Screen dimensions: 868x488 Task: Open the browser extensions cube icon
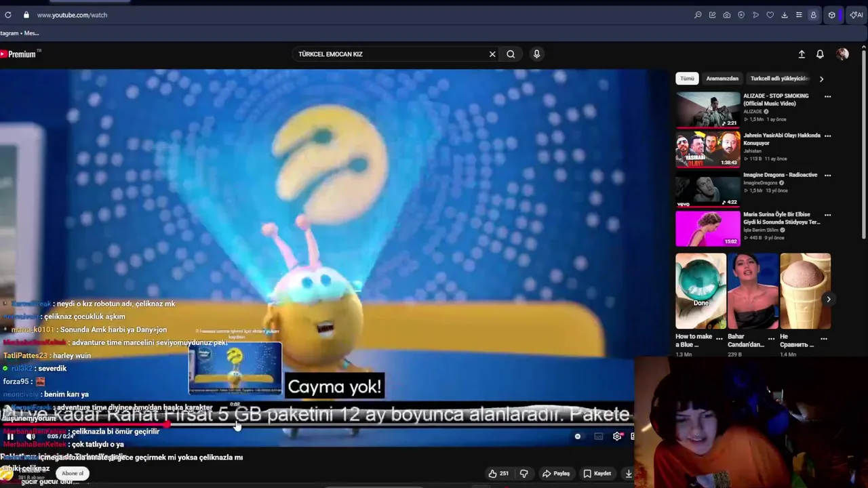[x=832, y=15]
